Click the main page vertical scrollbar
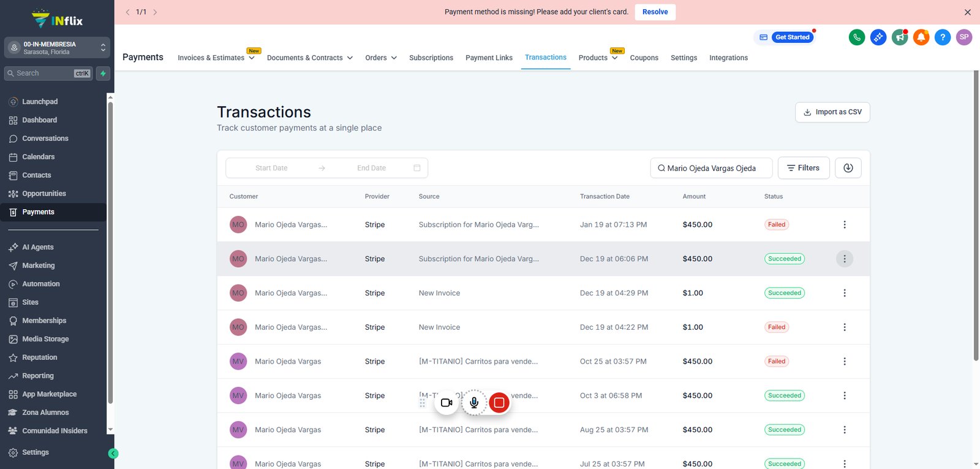Viewport: 980px width, 469px height. [976, 215]
